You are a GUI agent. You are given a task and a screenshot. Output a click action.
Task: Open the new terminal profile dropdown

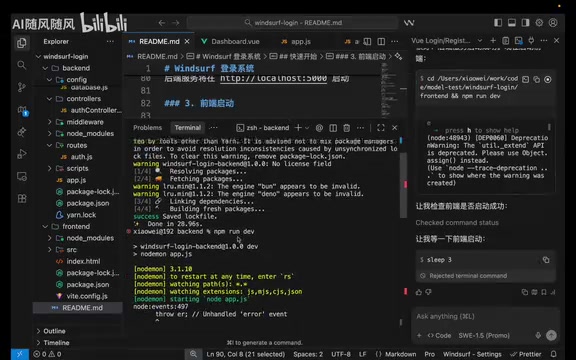pyautogui.click(x=307, y=128)
